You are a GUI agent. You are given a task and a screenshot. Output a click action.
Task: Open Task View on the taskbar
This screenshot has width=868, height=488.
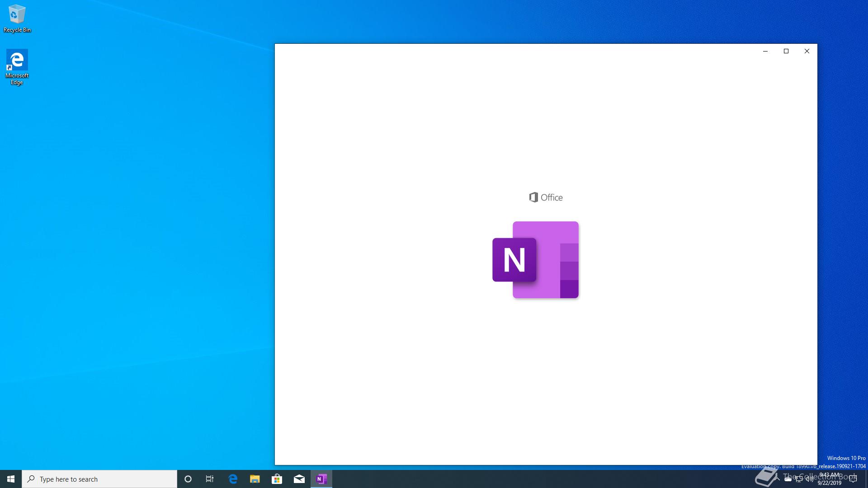point(210,479)
